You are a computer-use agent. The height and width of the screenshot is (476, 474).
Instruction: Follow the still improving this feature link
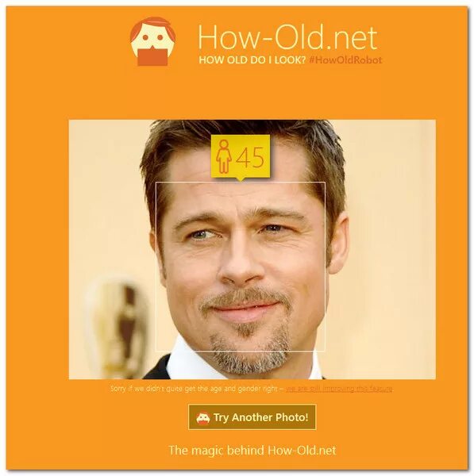pyautogui.click(x=339, y=389)
